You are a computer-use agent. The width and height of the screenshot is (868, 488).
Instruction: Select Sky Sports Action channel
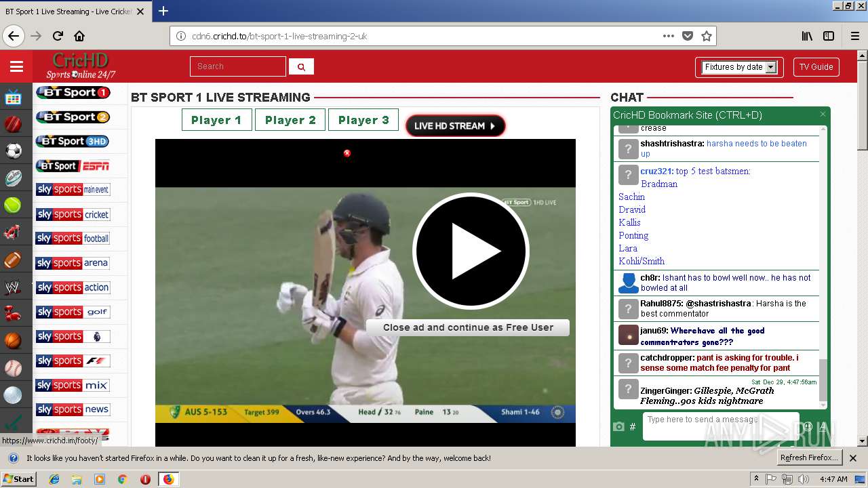[73, 287]
